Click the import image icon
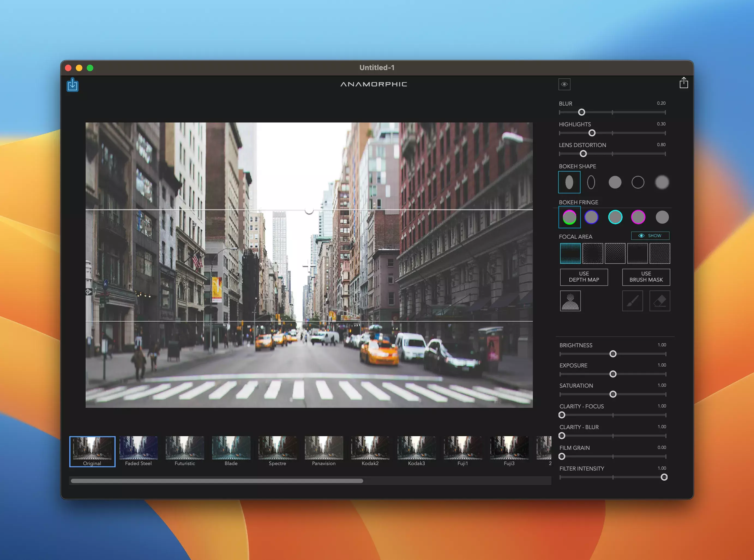Viewport: 754px width, 560px height. click(73, 85)
